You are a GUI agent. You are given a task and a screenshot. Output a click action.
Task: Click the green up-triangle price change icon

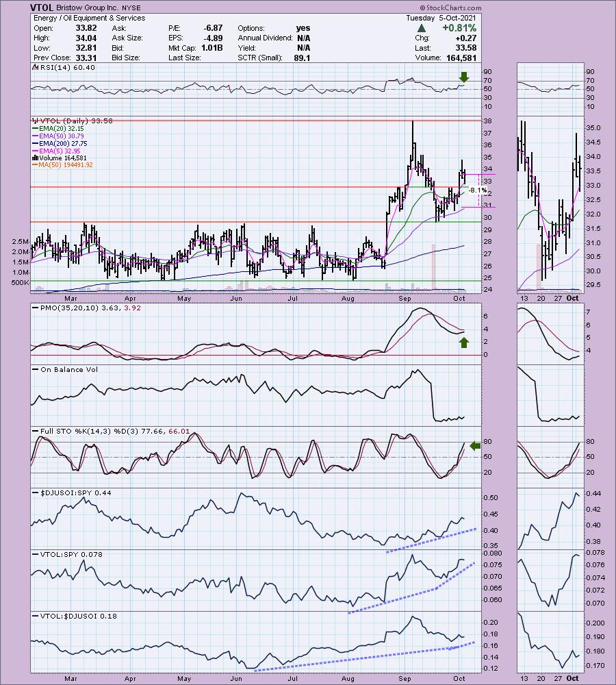(x=422, y=28)
